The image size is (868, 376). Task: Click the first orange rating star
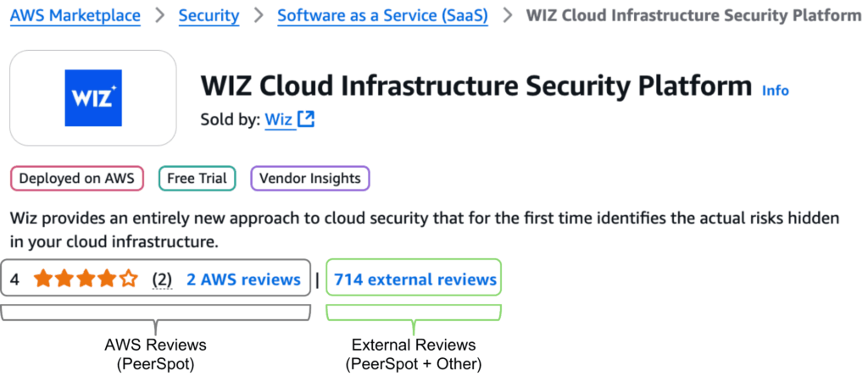[43, 279]
